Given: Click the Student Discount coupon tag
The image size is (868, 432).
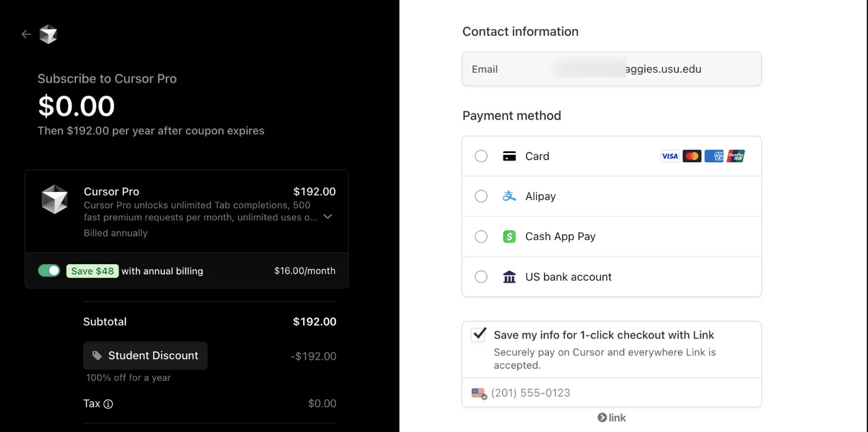Looking at the screenshot, I should click(x=146, y=355).
